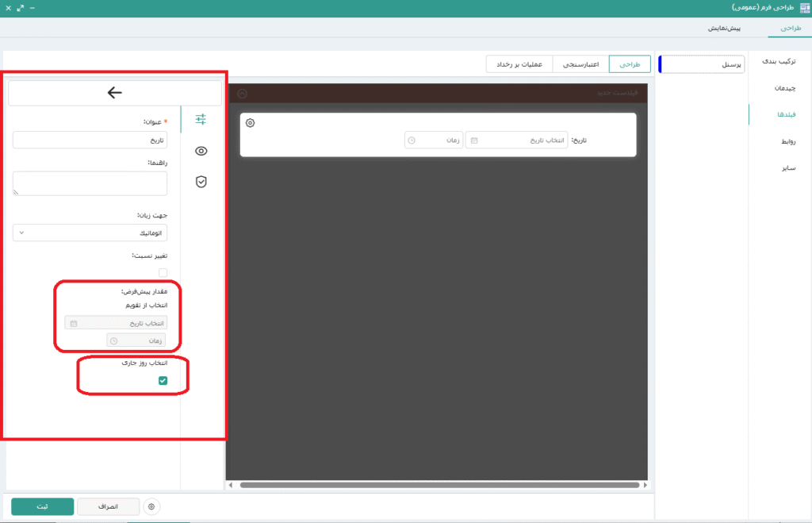This screenshot has width=812, height=523.
Task: Expand the جهت زبان dropdown
Action: click(x=90, y=233)
